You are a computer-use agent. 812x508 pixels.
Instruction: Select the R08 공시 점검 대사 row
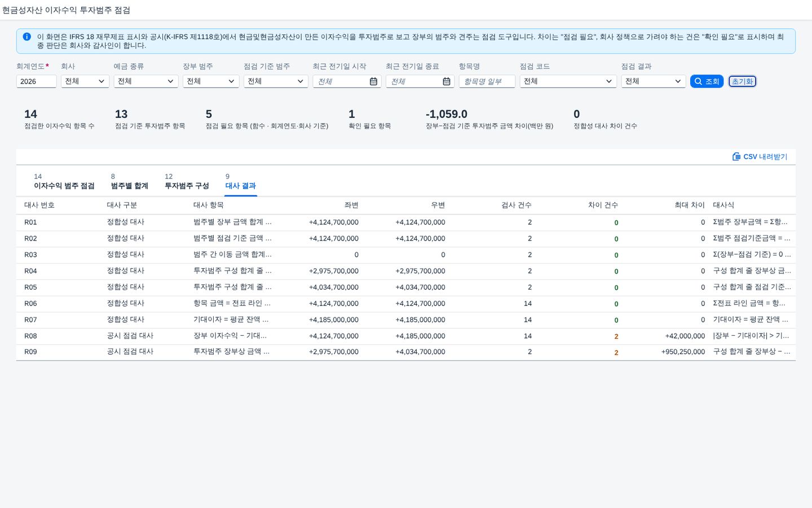coord(406,336)
